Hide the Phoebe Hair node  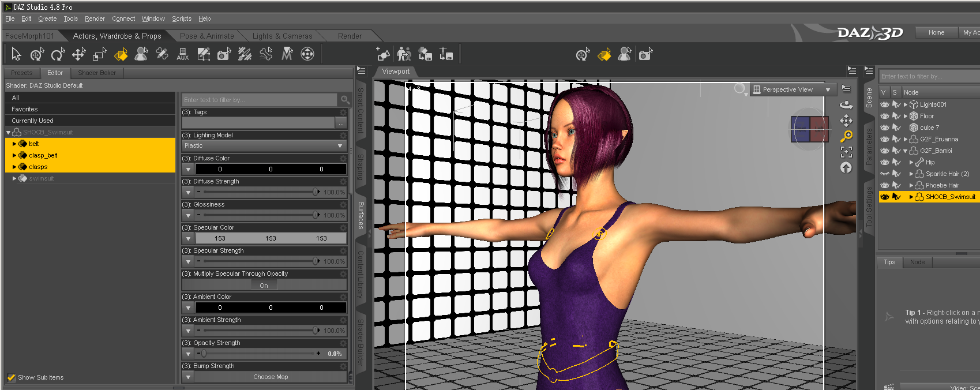(885, 185)
